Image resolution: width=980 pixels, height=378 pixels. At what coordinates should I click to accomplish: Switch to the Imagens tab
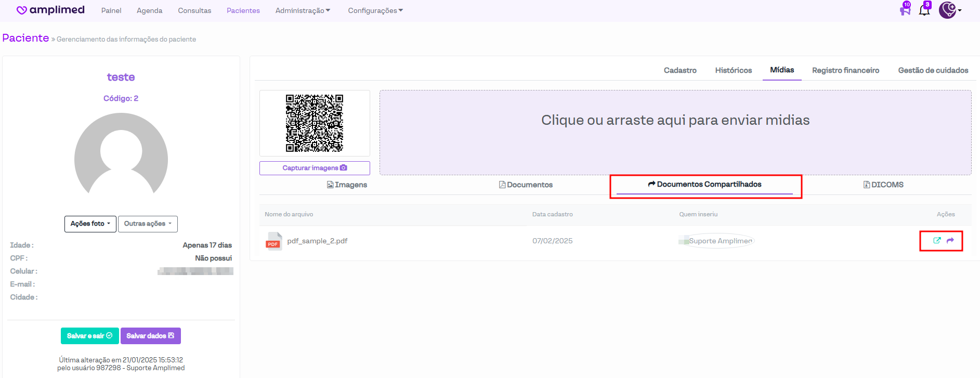[x=347, y=185]
